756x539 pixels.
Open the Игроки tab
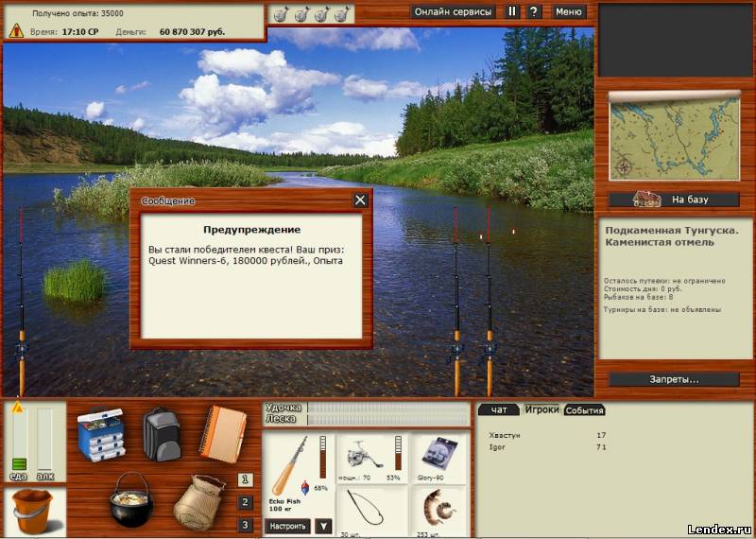541,409
